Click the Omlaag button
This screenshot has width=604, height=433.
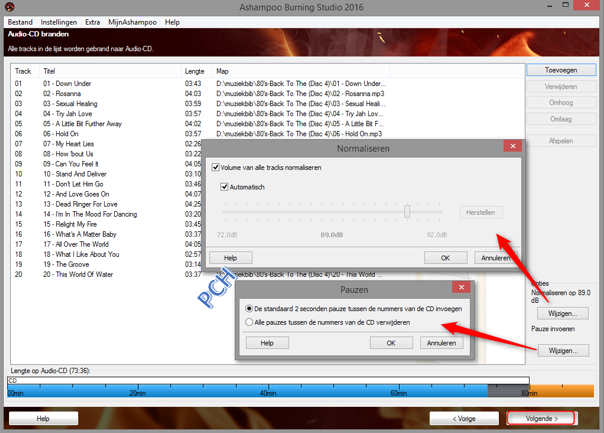(x=561, y=119)
